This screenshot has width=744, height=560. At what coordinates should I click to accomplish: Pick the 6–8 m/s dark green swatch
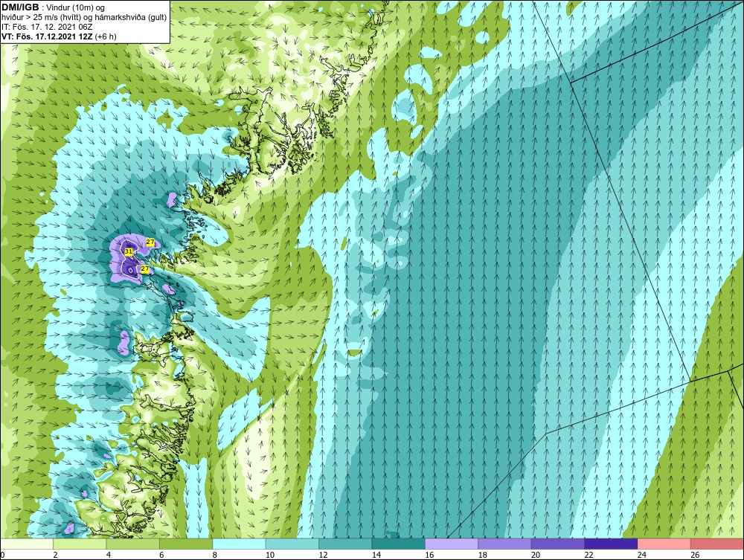click(186, 544)
